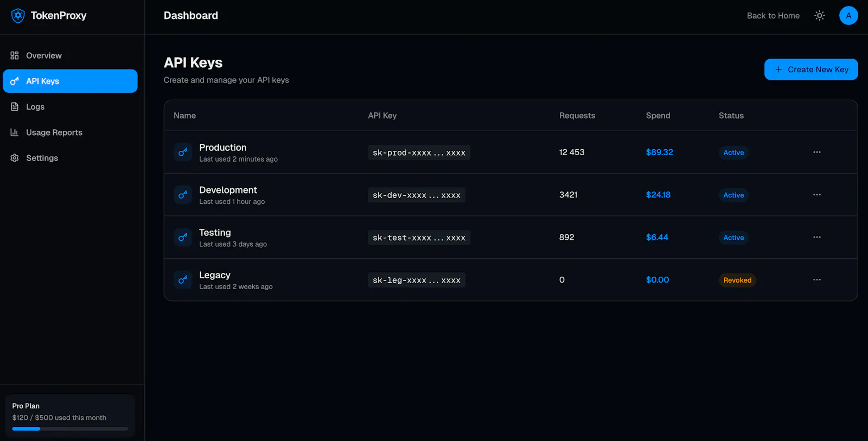Click the TokenProxy shield logo icon
The image size is (868, 441).
pos(18,16)
